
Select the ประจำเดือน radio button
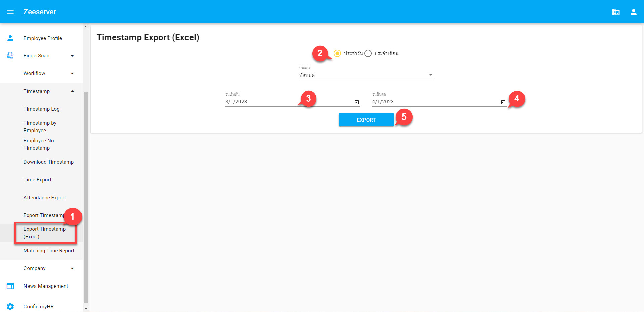click(368, 53)
